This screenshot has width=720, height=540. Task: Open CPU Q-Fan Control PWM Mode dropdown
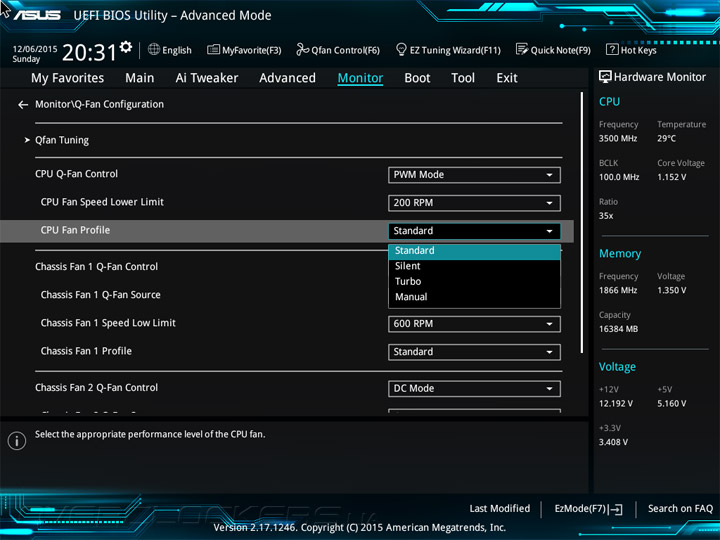click(474, 175)
